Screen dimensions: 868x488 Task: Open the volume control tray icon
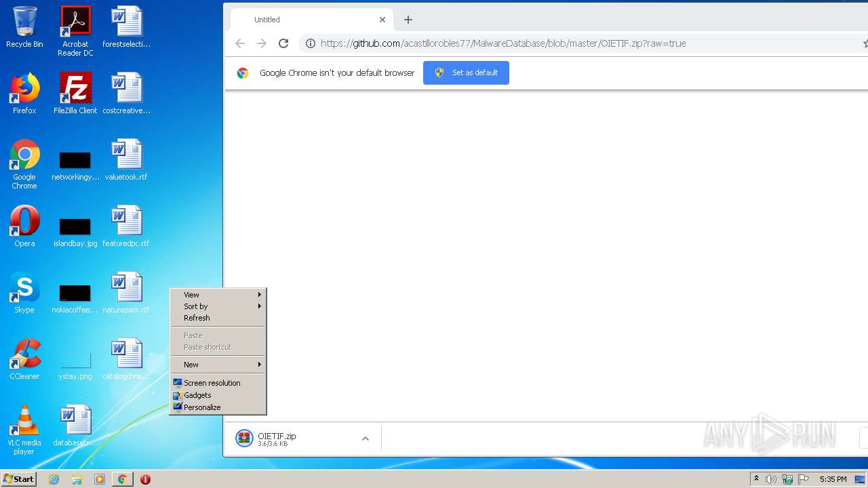771,479
